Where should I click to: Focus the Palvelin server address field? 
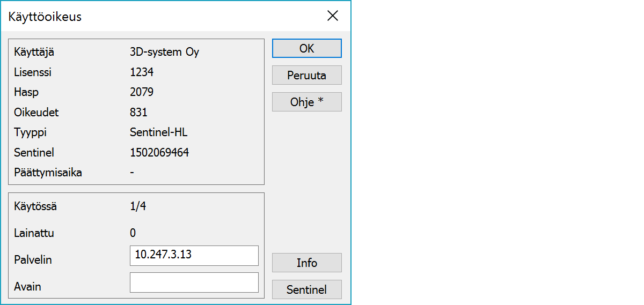[x=194, y=255]
